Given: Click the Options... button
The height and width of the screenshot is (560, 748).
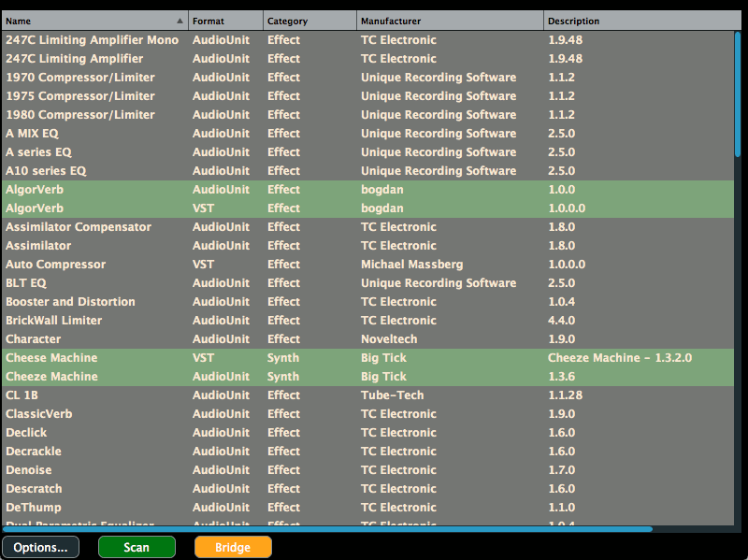Looking at the screenshot, I should (x=40, y=547).
